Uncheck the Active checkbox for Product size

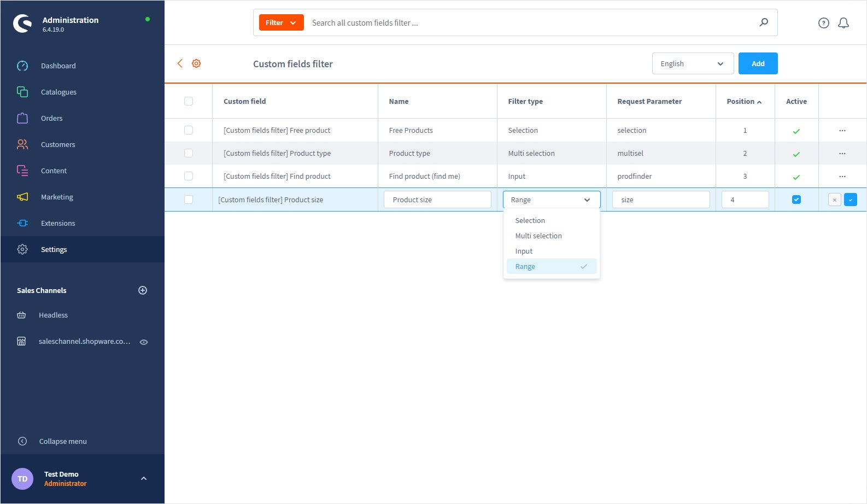point(796,200)
